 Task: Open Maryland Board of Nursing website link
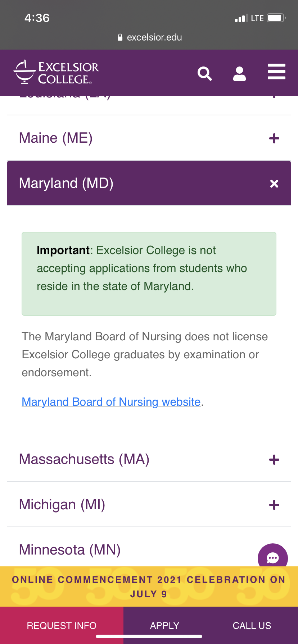pos(111,402)
